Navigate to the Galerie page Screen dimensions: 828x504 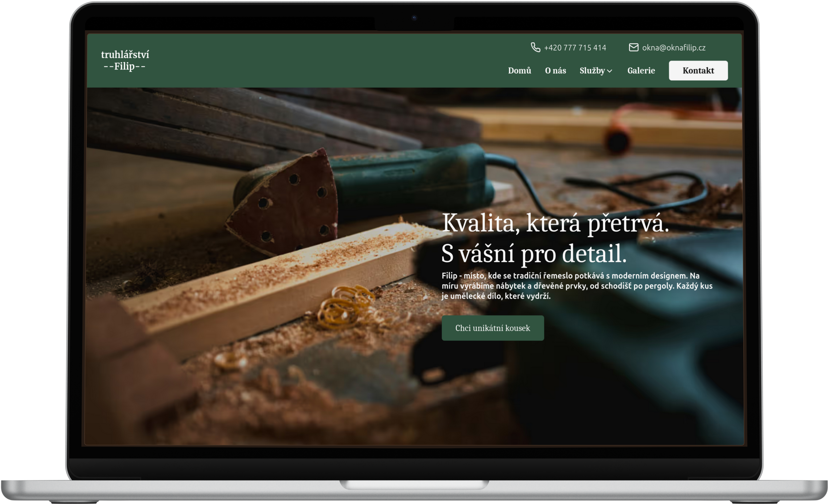pos(641,71)
